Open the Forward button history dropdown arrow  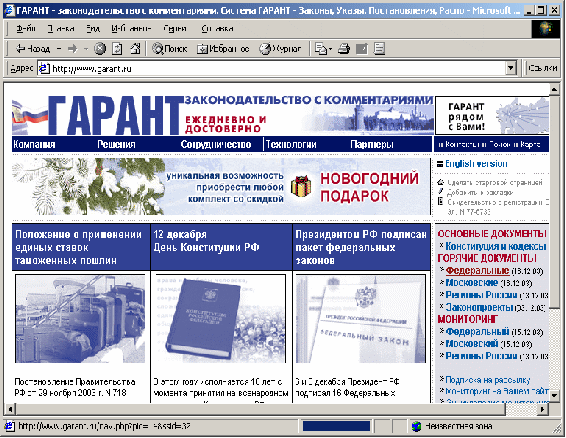pos(86,48)
